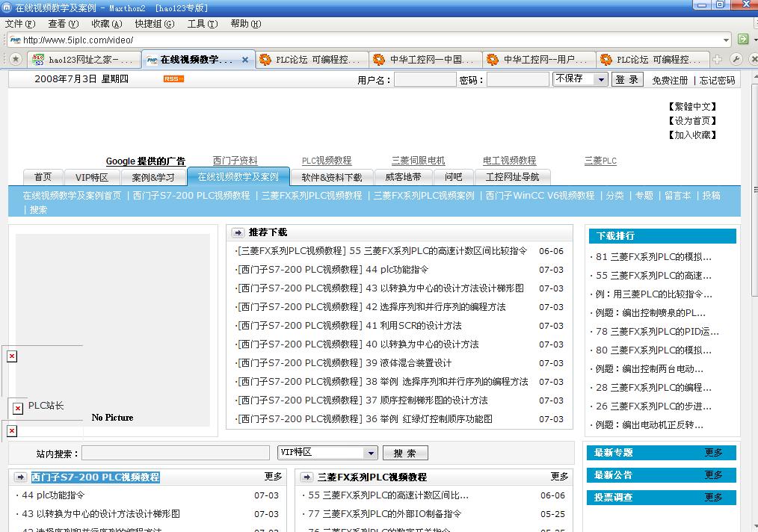
Task: Click the 留言本 submenu link
Action: pyautogui.click(x=677, y=195)
